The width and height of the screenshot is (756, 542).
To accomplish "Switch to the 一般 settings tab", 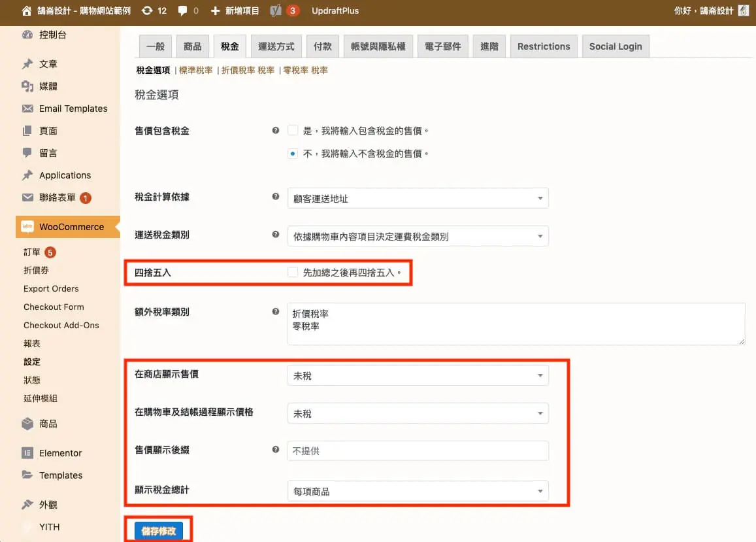I will (x=156, y=46).
